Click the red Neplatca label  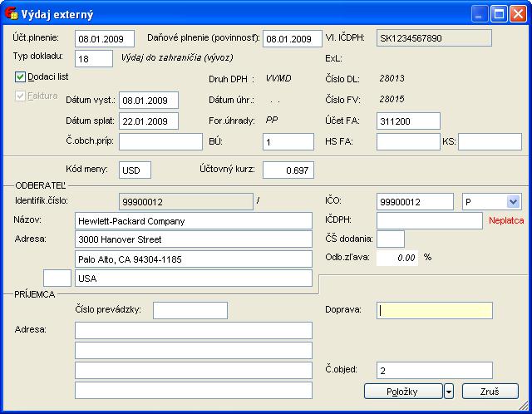(x=506, y=220)
